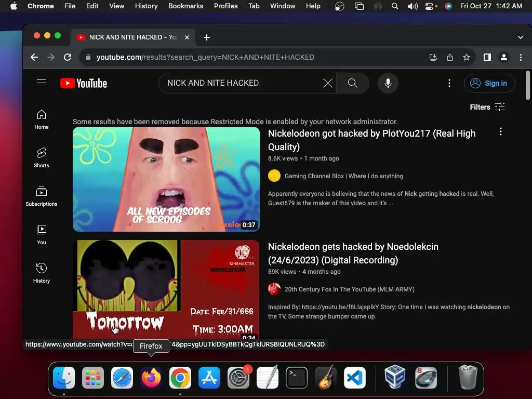Open the YouTube hamburger guide menu
Screen dimensions: 532x399
pyautogui.click(x=42, y=83)
